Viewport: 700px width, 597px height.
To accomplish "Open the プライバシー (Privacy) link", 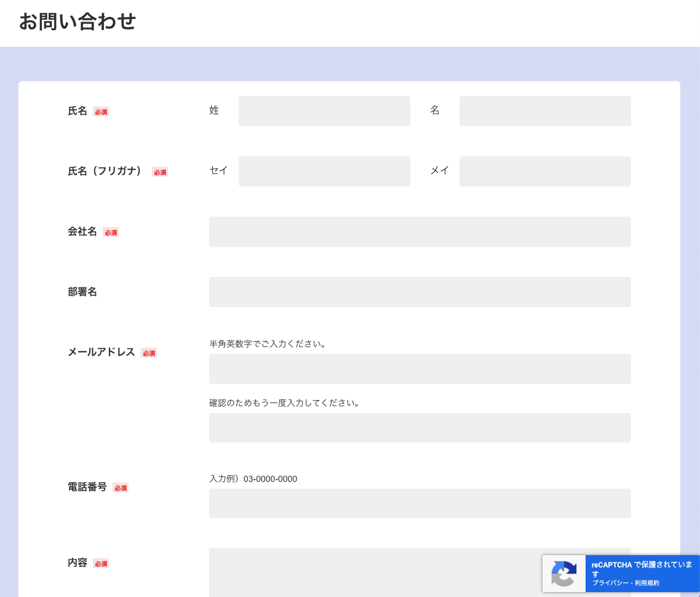I will tap(611, 582).
